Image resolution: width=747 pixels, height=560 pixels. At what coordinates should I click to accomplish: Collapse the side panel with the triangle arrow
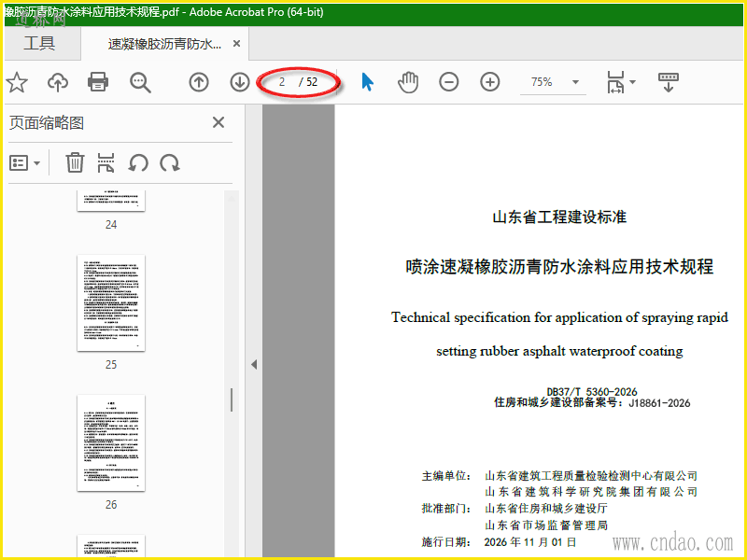click(254, 365)
